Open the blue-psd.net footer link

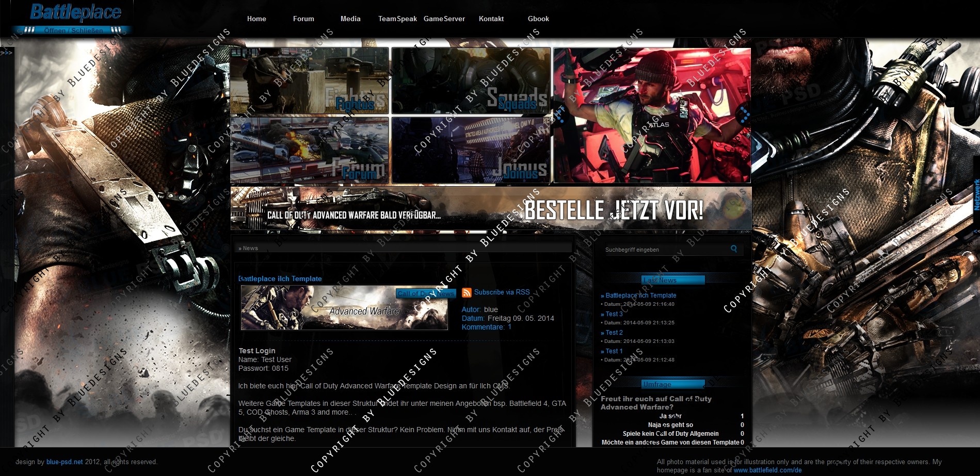(65, 462)
